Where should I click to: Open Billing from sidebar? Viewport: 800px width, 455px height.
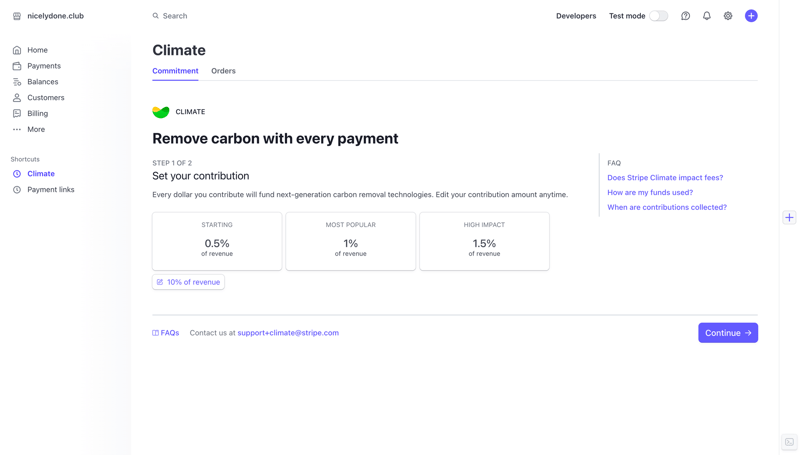pos(38,113)
